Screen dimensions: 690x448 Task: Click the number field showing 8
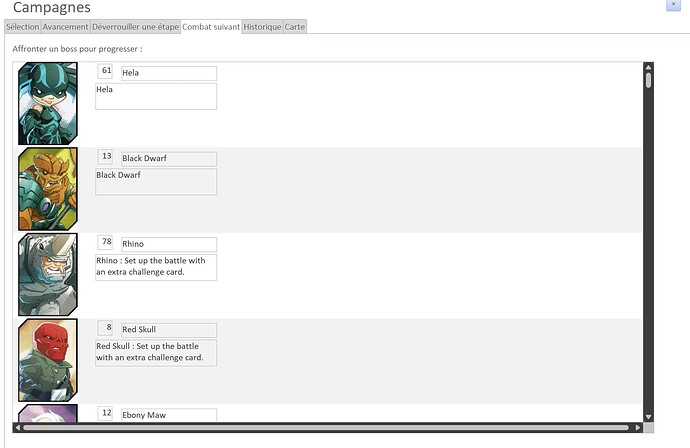point(105,327)
